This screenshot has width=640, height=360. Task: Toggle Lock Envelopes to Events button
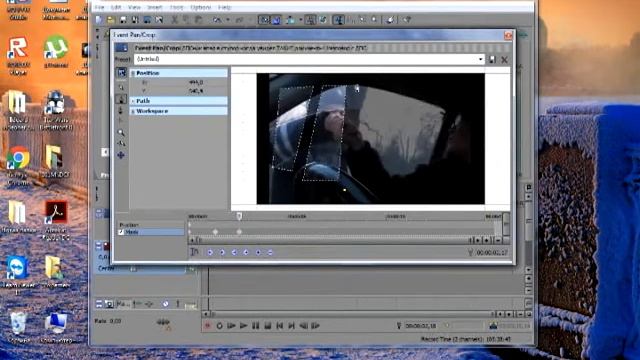[310, 20]
